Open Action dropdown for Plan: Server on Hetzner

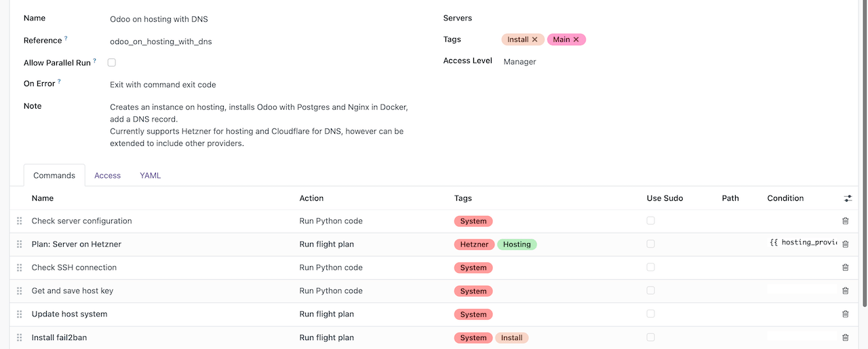pyautogui.click(x=327, y=244)
